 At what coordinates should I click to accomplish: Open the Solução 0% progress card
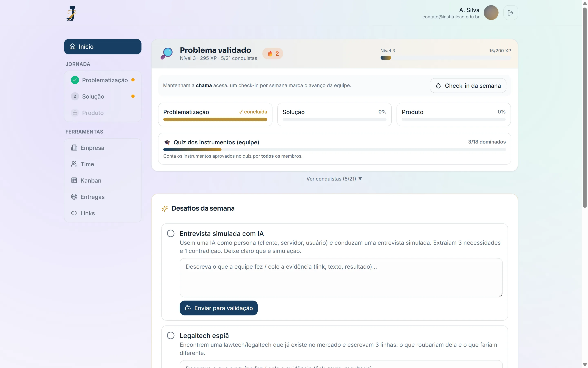(334, 114)
